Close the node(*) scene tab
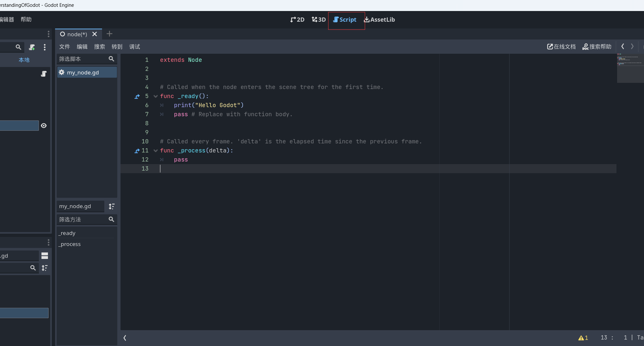The image size is (644, 346). (x=95, y=34)
